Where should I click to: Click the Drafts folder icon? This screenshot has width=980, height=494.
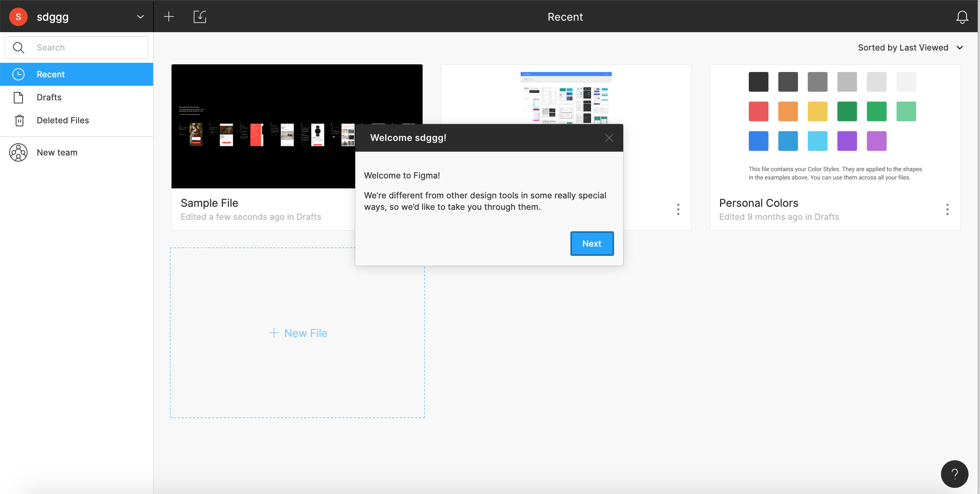coord(18,97)
